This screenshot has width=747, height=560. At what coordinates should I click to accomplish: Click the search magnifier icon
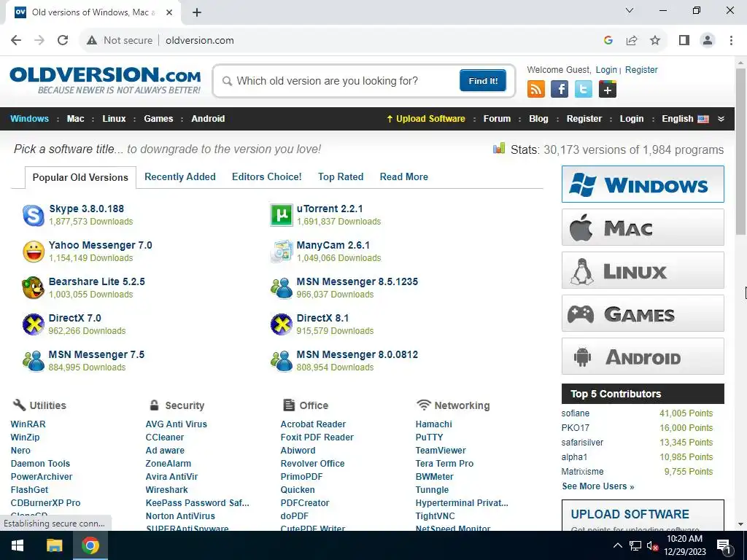click(228, 81)
